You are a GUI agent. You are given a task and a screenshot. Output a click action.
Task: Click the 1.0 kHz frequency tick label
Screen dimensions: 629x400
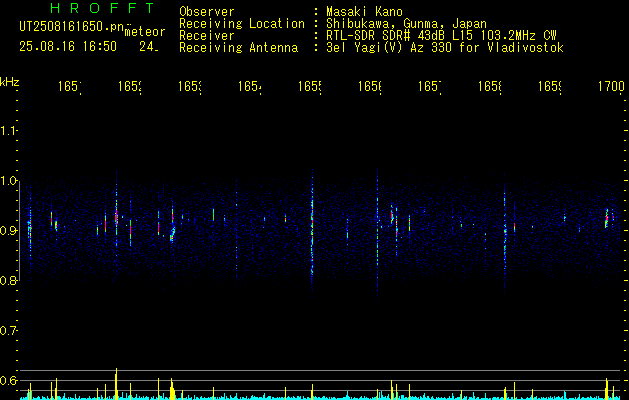point(8,181)
